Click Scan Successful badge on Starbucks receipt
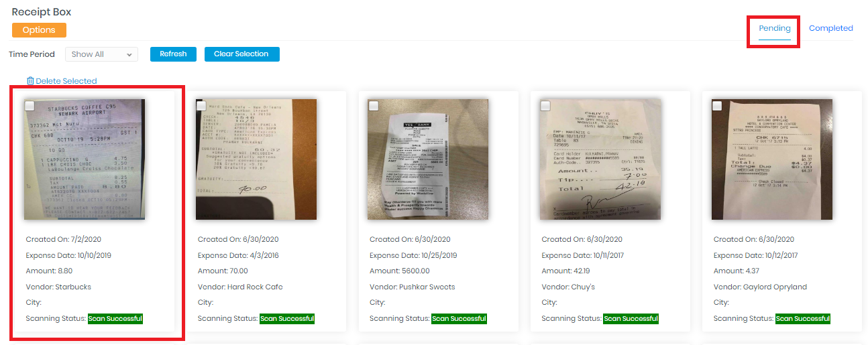 (x=115, y=319)
